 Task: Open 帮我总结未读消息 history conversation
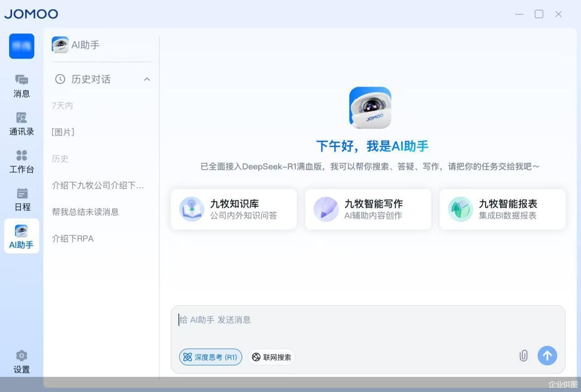85,212
